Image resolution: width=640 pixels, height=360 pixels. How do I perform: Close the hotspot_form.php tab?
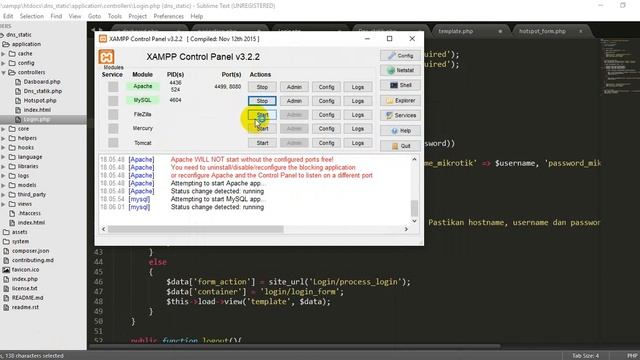[580, 31]
